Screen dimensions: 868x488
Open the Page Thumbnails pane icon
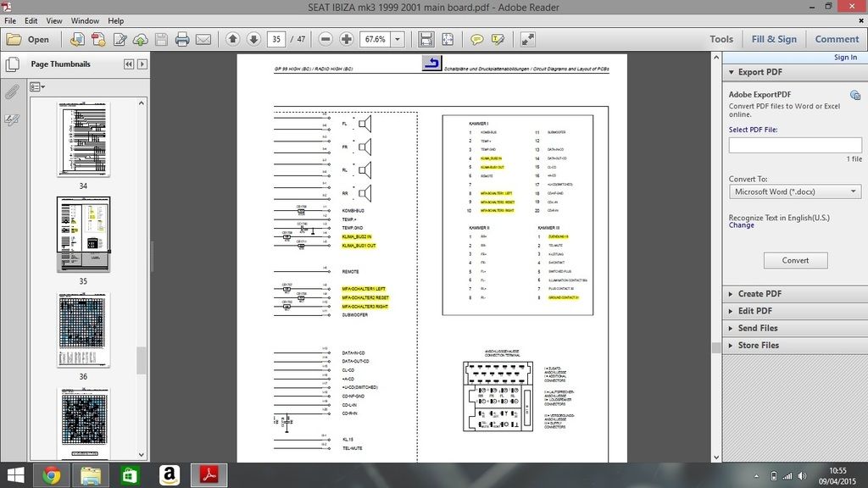12,64
